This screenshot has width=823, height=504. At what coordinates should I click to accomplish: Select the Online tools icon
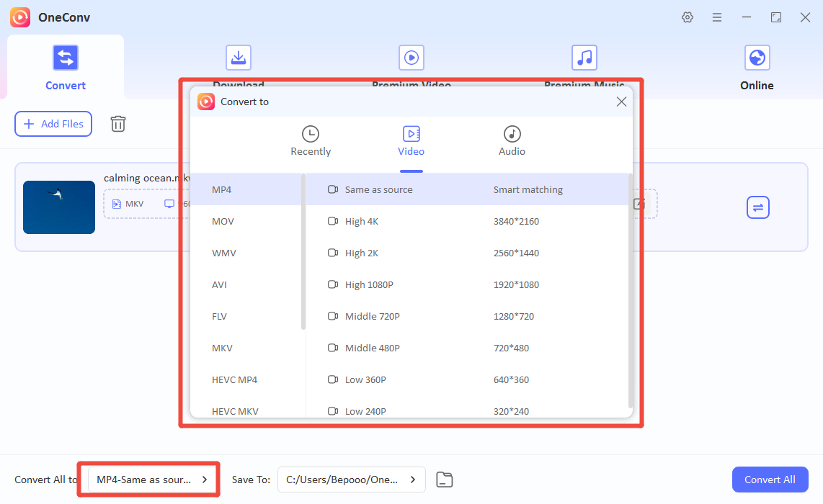(757, 57)
